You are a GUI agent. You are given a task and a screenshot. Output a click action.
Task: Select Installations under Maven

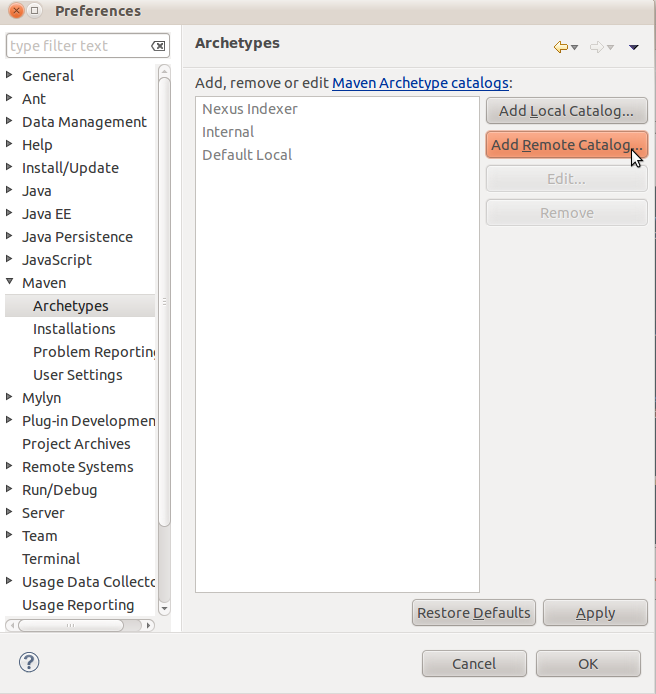coord(74,329)
